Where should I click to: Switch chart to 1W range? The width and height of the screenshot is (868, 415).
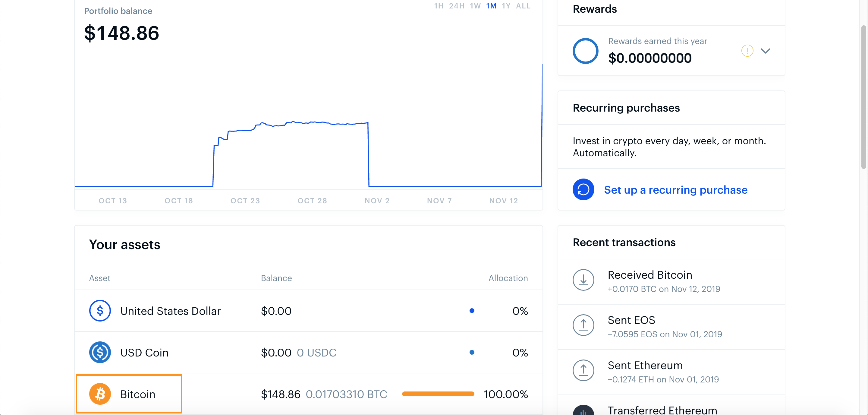click(x=475, y=6)
